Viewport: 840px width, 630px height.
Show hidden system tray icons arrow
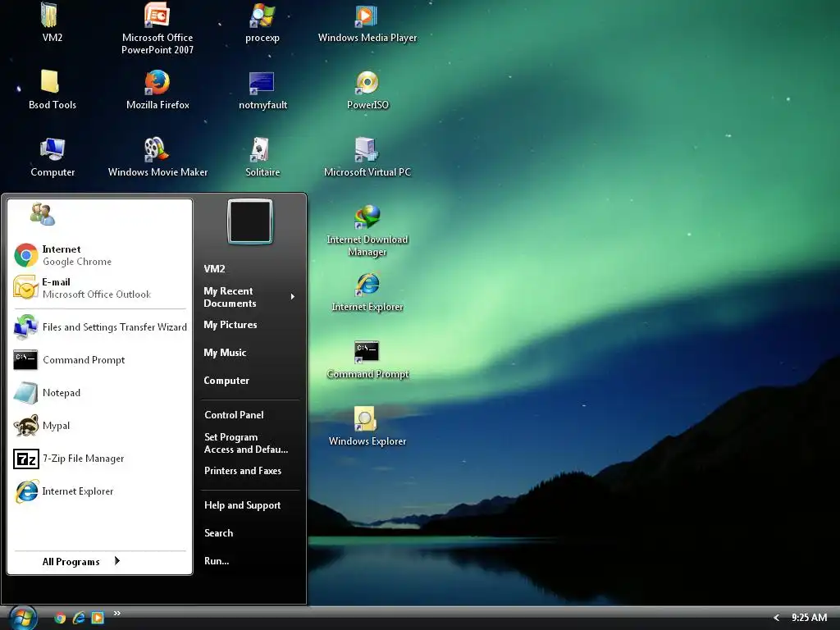point(776,618)
